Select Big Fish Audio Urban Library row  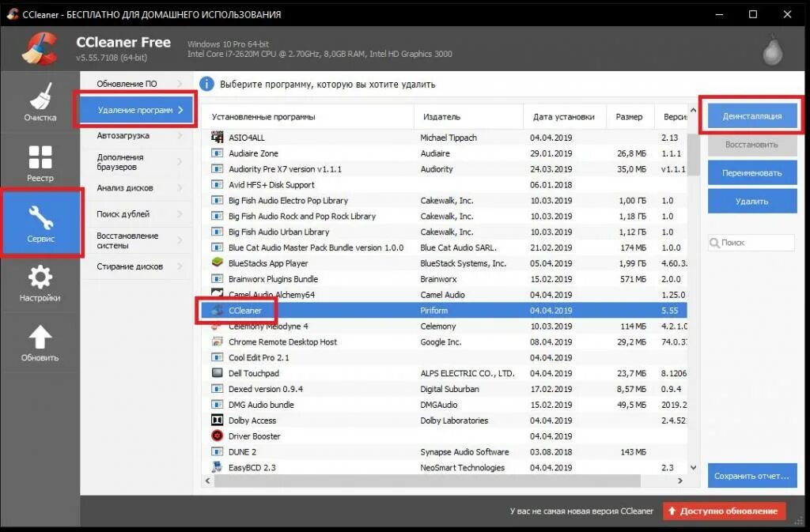pyautogui.click(x=445, y=232)
